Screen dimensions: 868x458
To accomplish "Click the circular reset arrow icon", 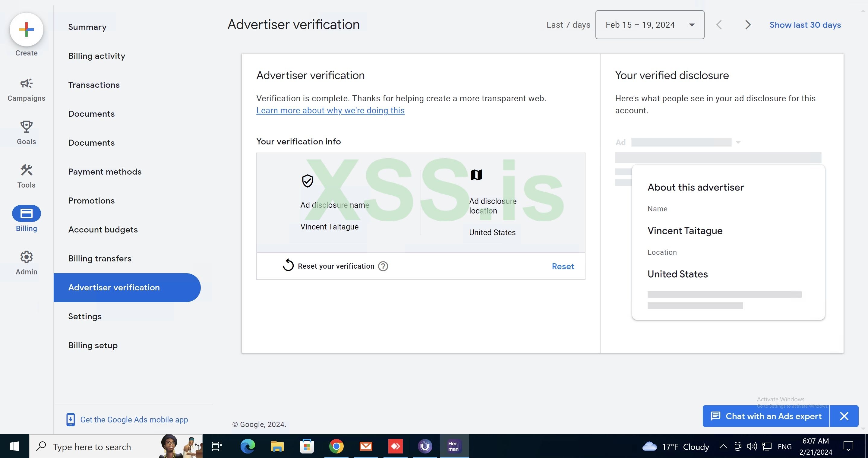I will tap(288, 265).
